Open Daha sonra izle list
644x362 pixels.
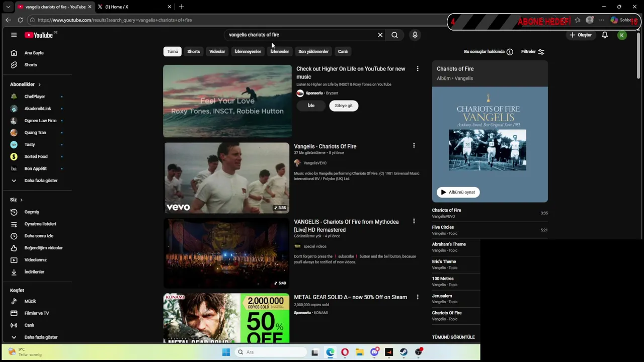pyautogui.click(x=38, y=236)
